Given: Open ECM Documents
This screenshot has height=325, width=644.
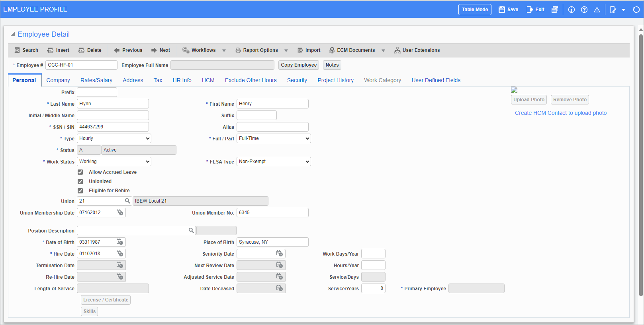Looking at the screenshot, I should click(x=352, y=50).
